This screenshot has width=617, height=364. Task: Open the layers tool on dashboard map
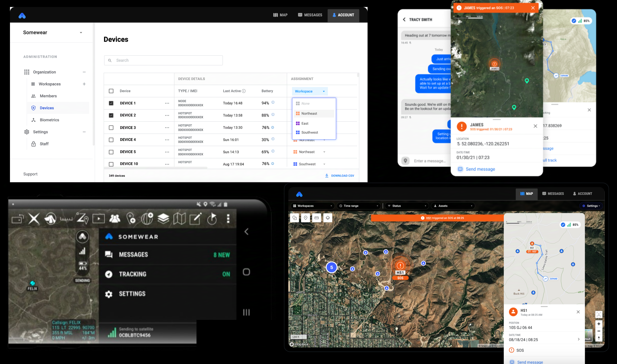coord(328,218)
